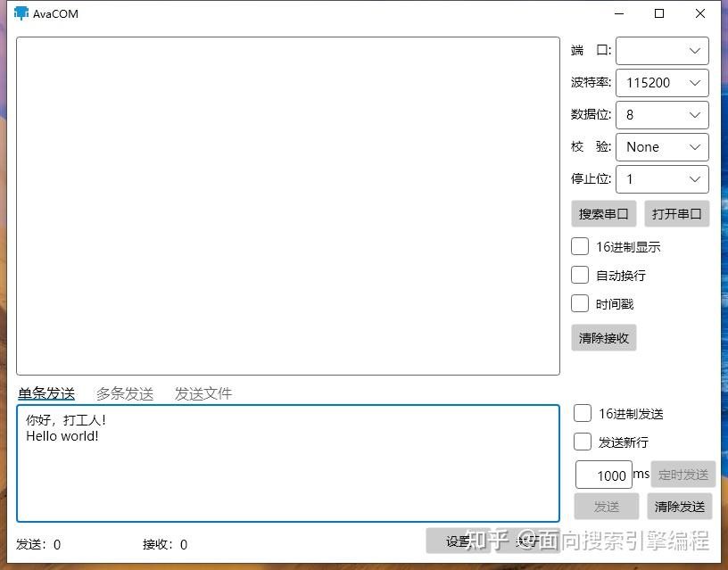
Task: Click the AvaCOM app icon in title bar
Action: [21, 13]
